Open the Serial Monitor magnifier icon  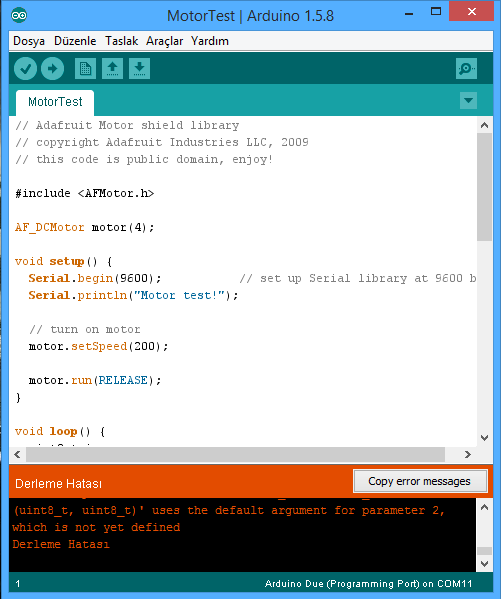pyautogui.click(x=466, y=69)
